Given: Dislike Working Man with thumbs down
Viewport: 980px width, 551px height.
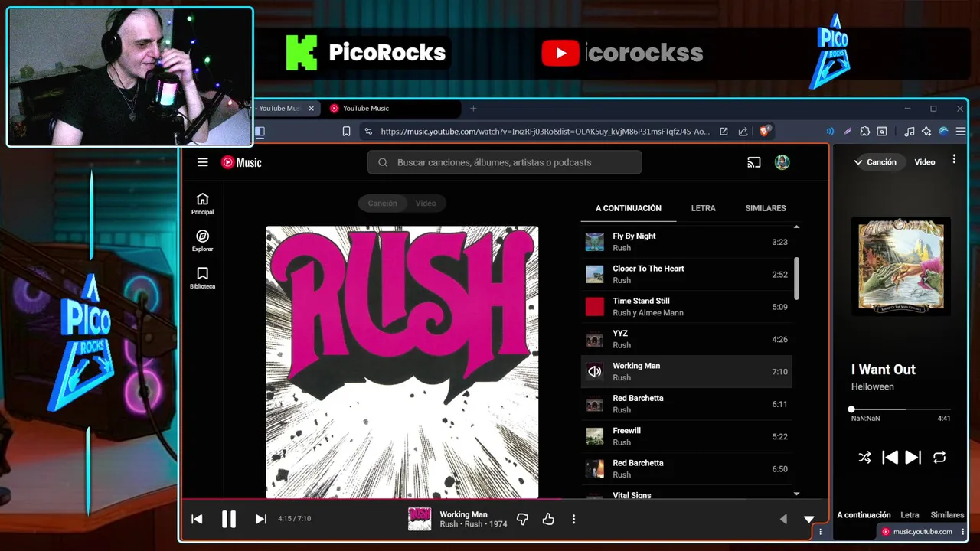Looking at the screenshot, I should (x=522, y=519).
